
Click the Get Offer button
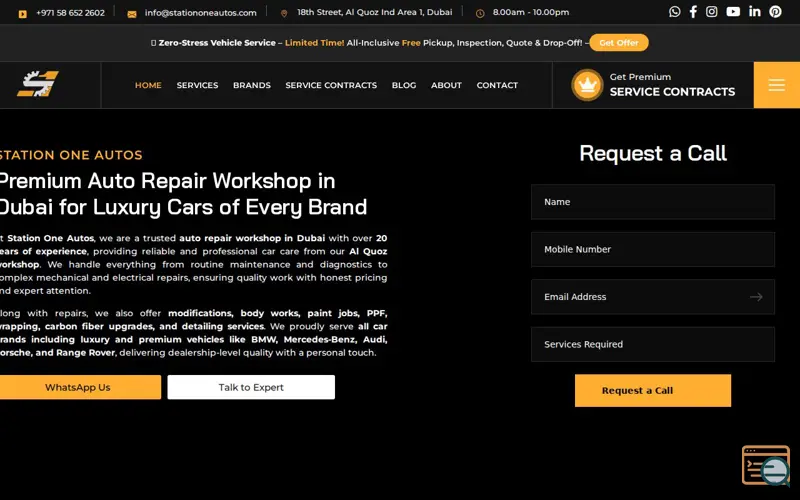[619, 43]
